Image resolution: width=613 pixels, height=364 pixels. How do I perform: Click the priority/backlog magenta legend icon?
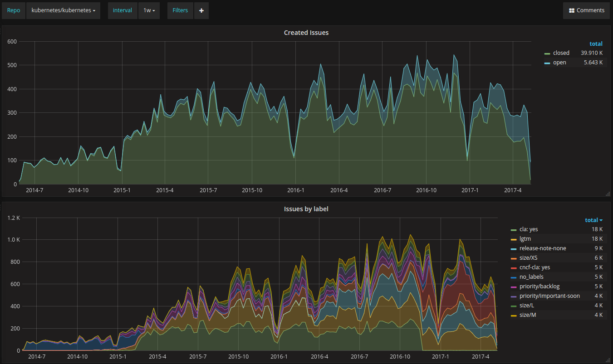click(514, 287)
